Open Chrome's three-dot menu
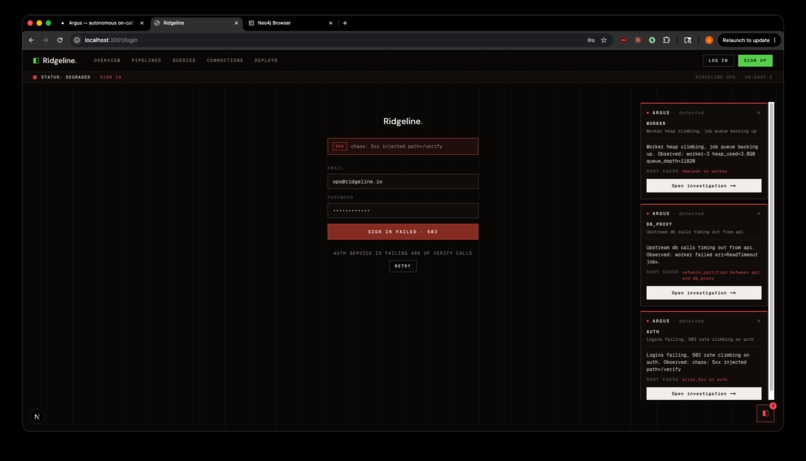 tap(775, 40)
